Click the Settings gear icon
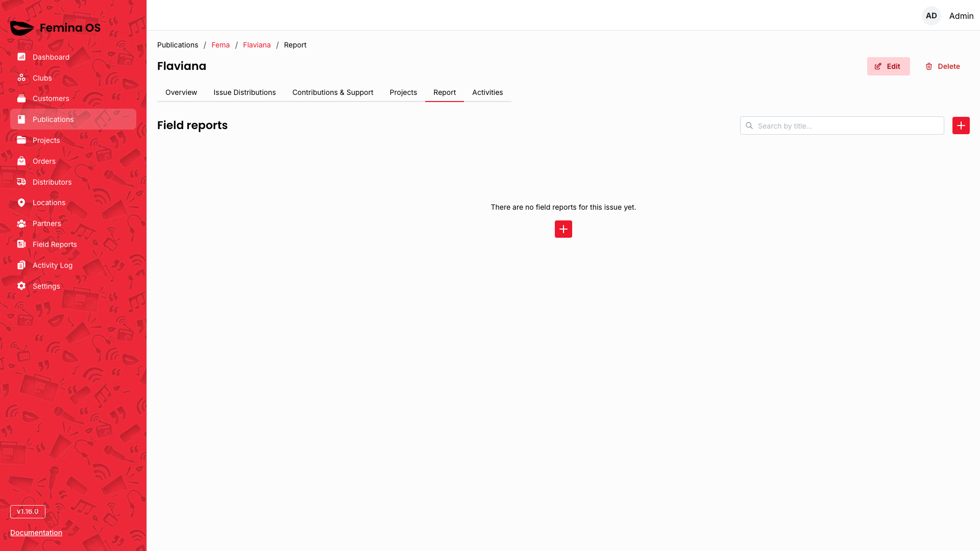 click(21, 286)
